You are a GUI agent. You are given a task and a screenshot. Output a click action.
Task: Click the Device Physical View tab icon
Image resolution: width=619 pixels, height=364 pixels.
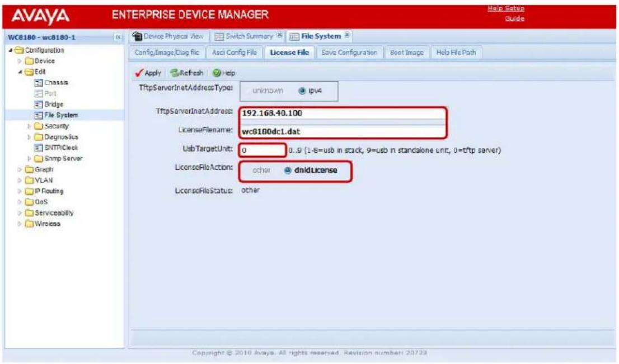[137, 36]
